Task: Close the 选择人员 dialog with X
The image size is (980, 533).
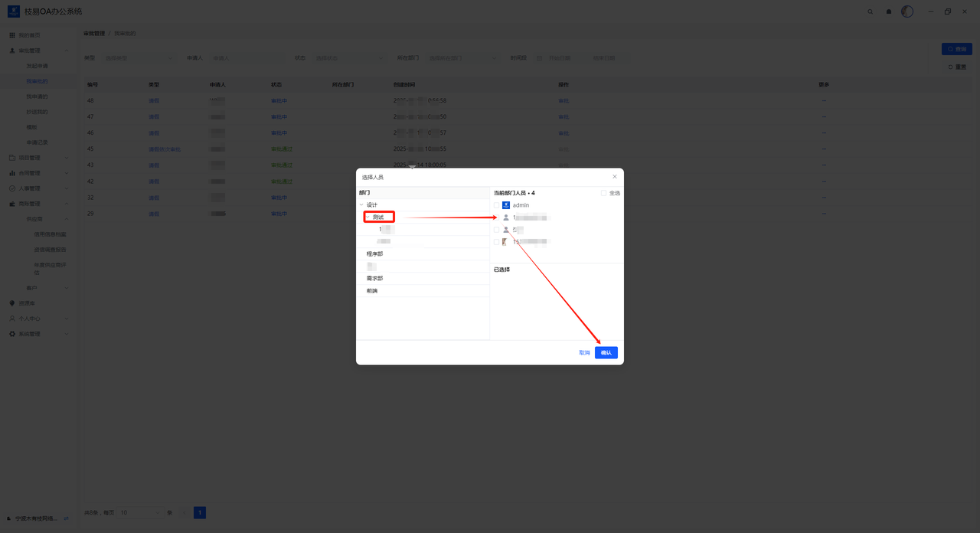Action: [x=614, y=177]
